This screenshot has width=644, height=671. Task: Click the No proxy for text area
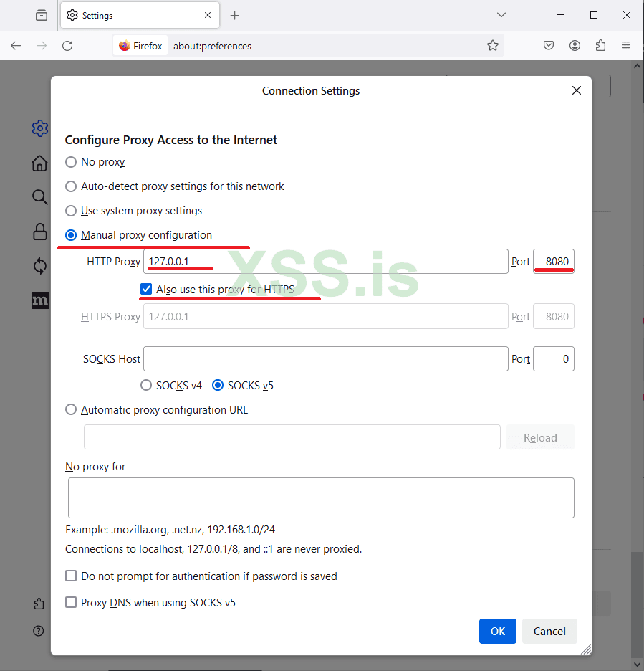(x=321, y=498)
